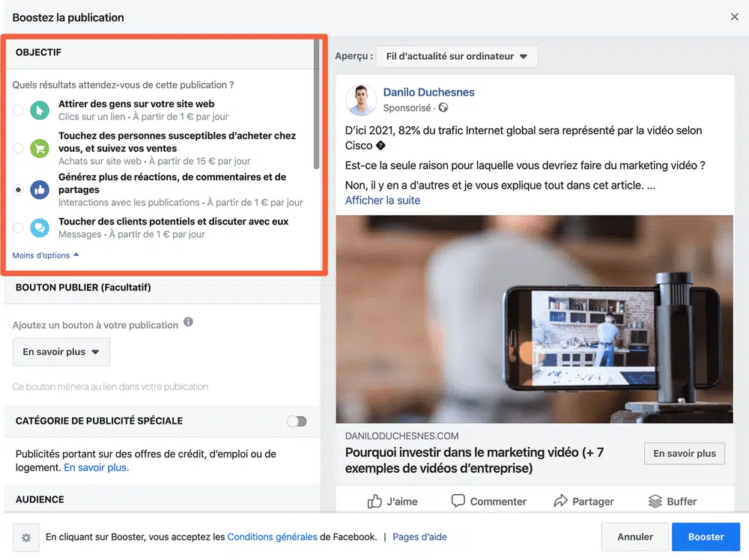Viewport: 749px width, 560px height.
Task: Click the video marketing preview image
Action: pyautogui.click(x=534, y=319)
